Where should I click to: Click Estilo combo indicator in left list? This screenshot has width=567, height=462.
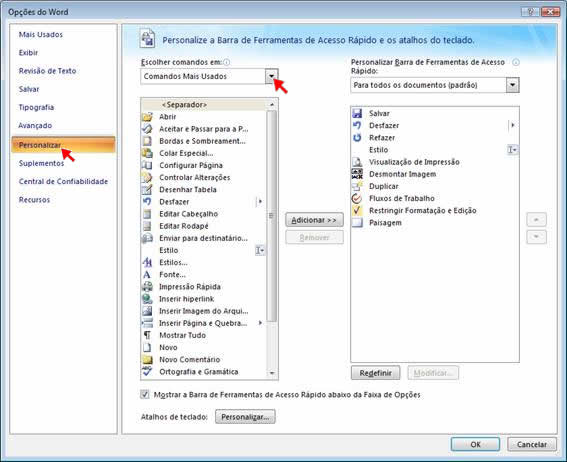pos(260,250)
